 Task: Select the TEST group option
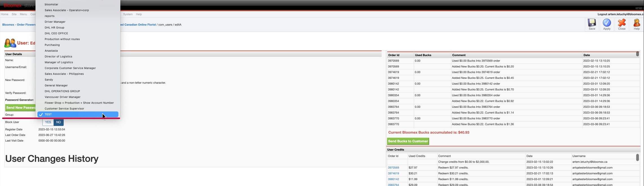pyautogui.click(x=78, y=114)
